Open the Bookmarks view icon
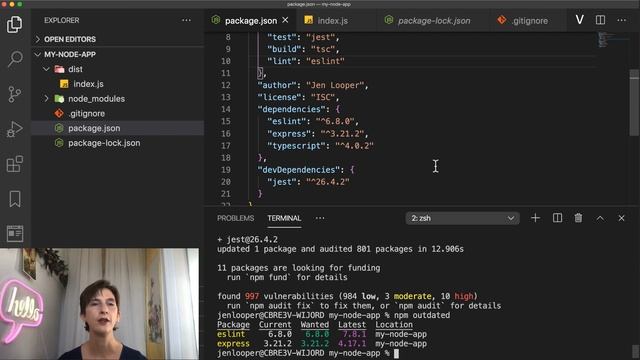This screenshot has width=640, height=360. [x=15, y=199]
